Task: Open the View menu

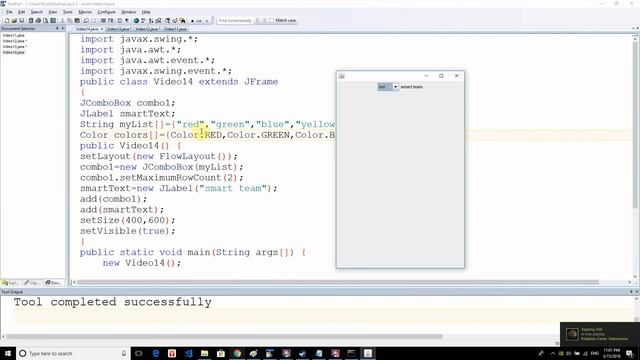Action: pyautogui.click(x=53, y=12)
